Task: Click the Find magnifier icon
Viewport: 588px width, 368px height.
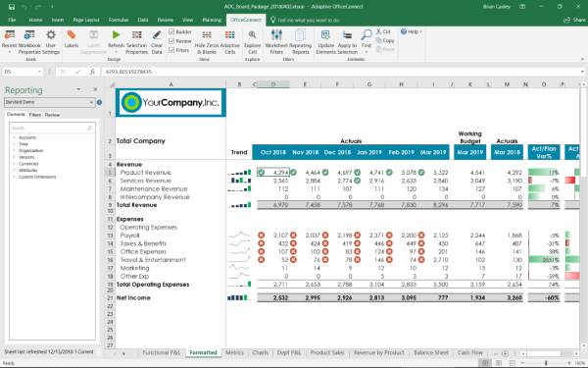Action: (x=367, y=35)
